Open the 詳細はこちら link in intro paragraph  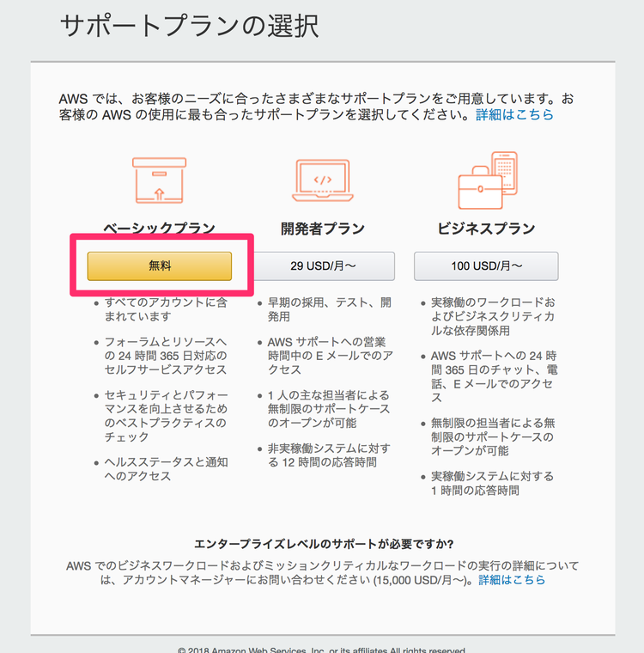coord(514,114)
